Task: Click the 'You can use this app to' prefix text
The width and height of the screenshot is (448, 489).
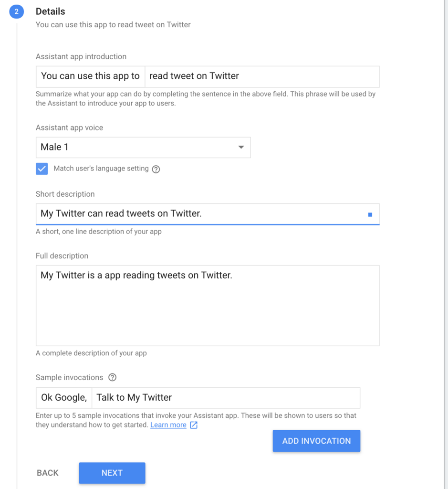Action: [90, 76]
